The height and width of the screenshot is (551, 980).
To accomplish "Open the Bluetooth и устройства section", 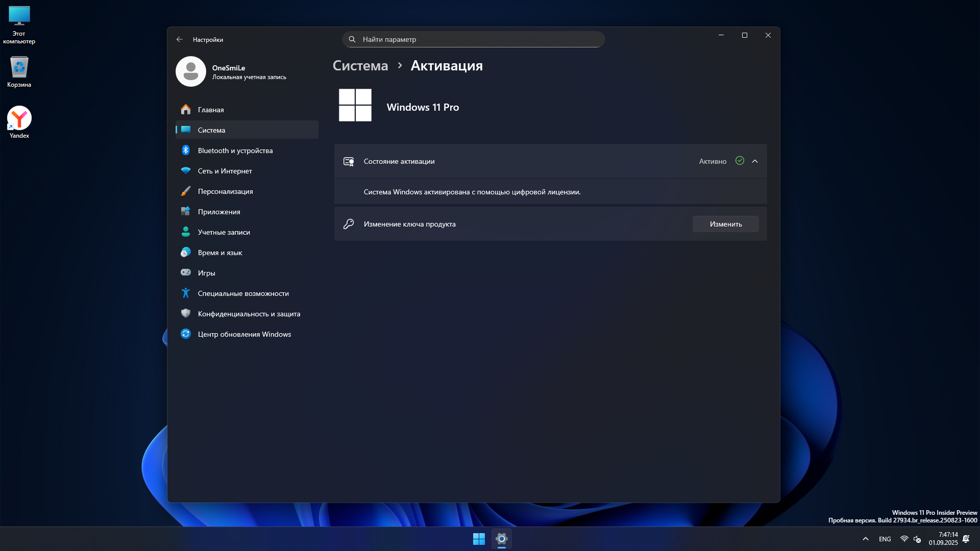I will [x=235, y=151].
